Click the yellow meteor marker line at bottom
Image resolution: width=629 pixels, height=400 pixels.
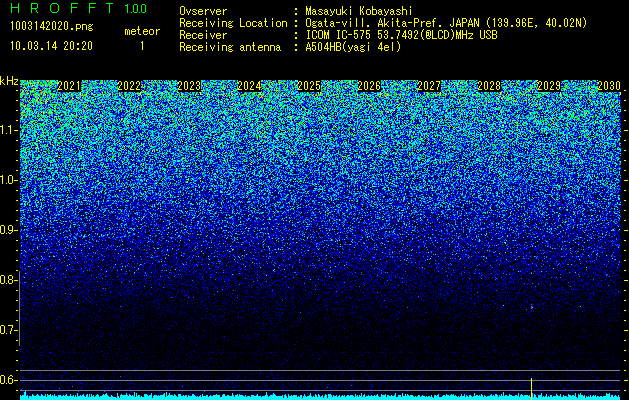point(532,389)
